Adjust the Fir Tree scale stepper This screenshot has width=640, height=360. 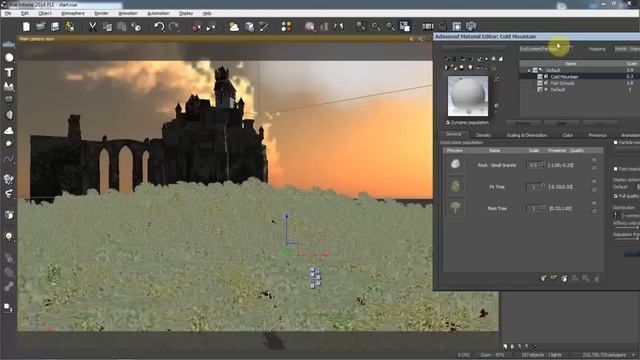pyautogui.click(x=543, y=187)
